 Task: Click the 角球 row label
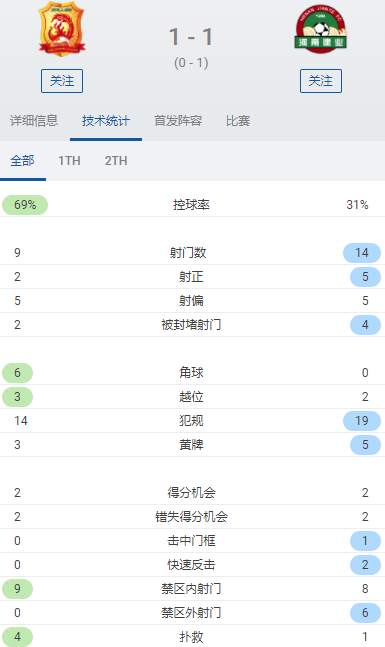click(191, 373)
